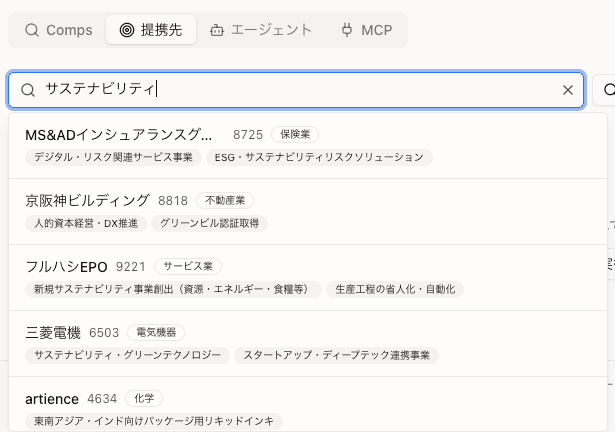Viewport: 615px width, 432px height.
Task: Click the 電気機器 industry badge
Action: point(156,332)
